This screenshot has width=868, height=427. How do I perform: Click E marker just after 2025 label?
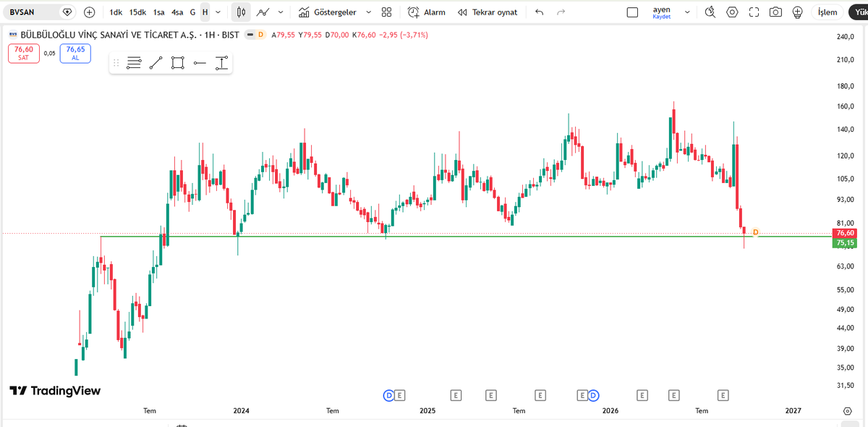pos(456,395)
